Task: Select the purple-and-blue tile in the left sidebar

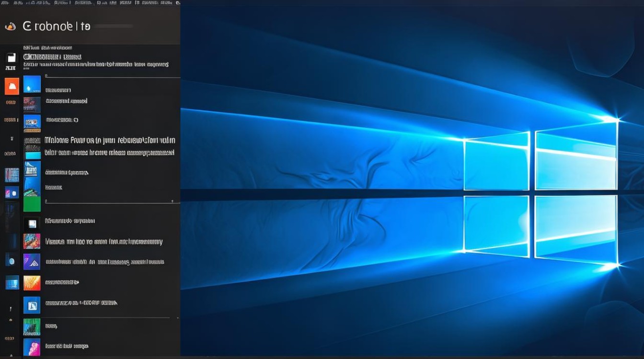Action: (11, 192)
